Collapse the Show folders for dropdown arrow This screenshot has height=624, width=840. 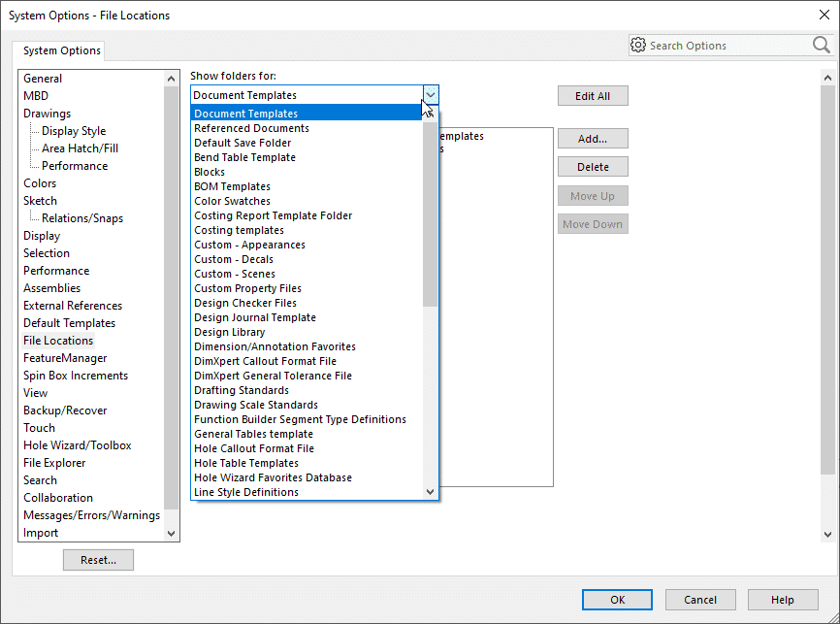[x=430, y=95]
